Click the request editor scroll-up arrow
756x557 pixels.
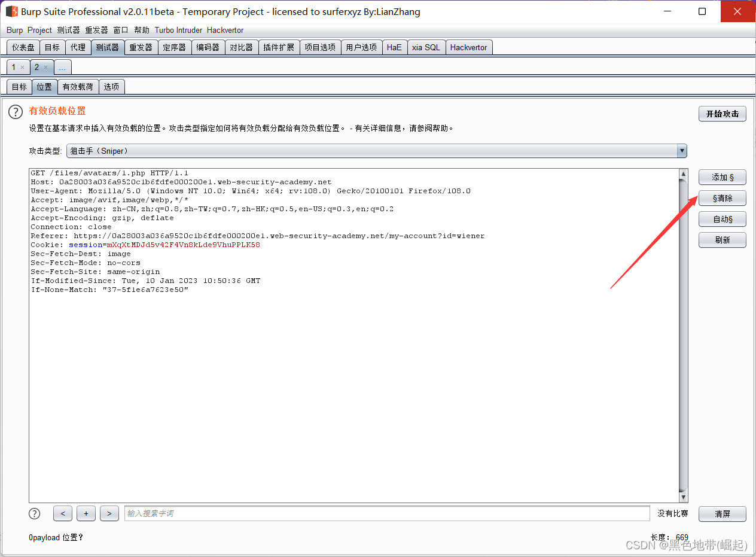coord(684,174)
